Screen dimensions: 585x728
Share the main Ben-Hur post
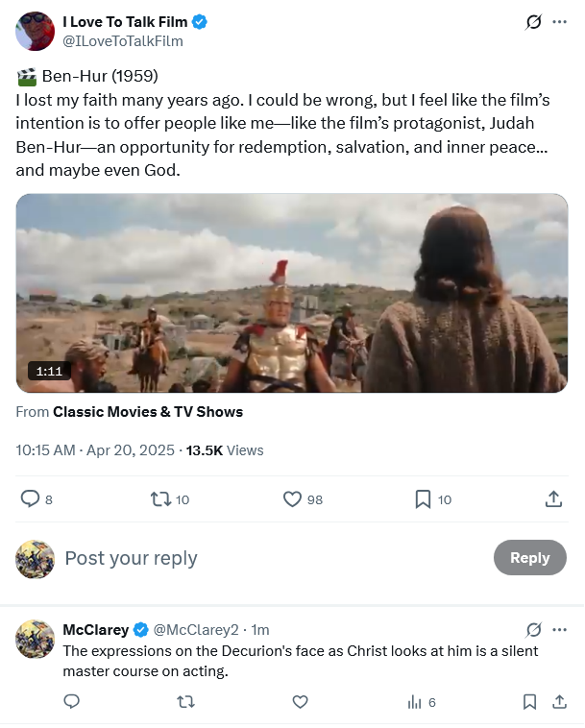(553, 499)
